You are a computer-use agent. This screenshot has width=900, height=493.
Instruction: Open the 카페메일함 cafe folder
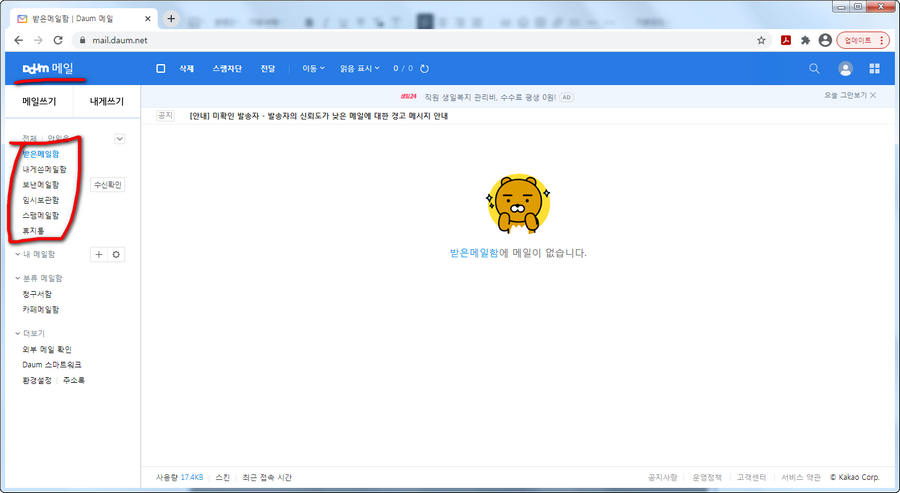tap(41, 309)
